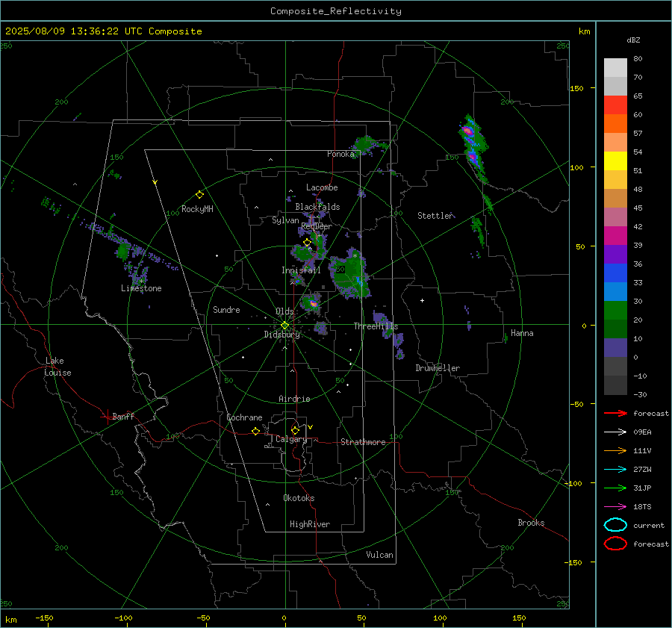Click the storm cell northeast of Olds
The width and height of the screenshot is (672, 628).
pos(311,302)
